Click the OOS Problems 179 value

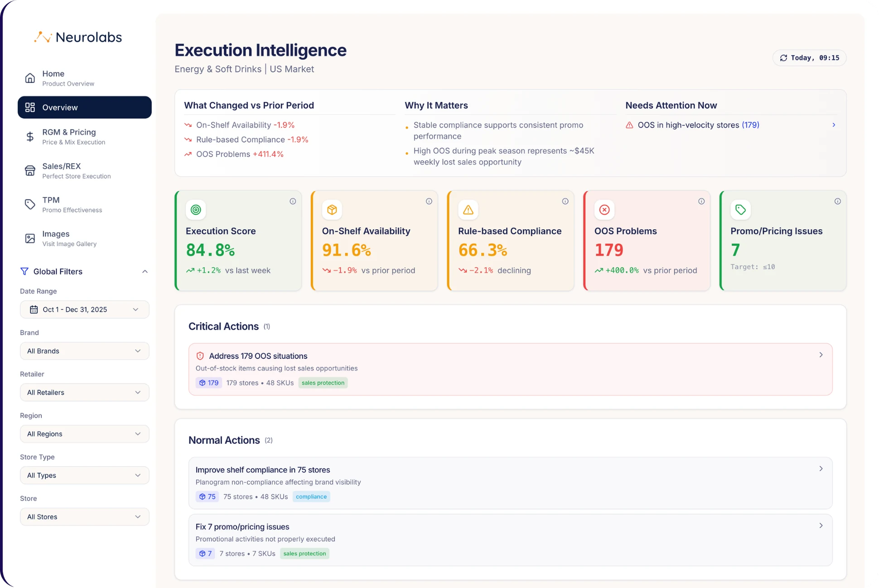coord(609,250)
